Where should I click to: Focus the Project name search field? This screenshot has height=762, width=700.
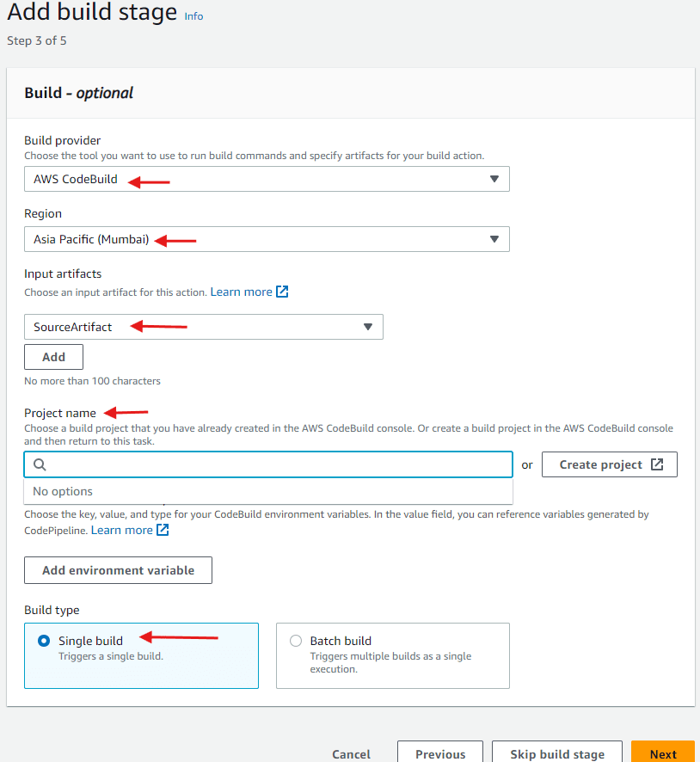click(x=268, y=464)
